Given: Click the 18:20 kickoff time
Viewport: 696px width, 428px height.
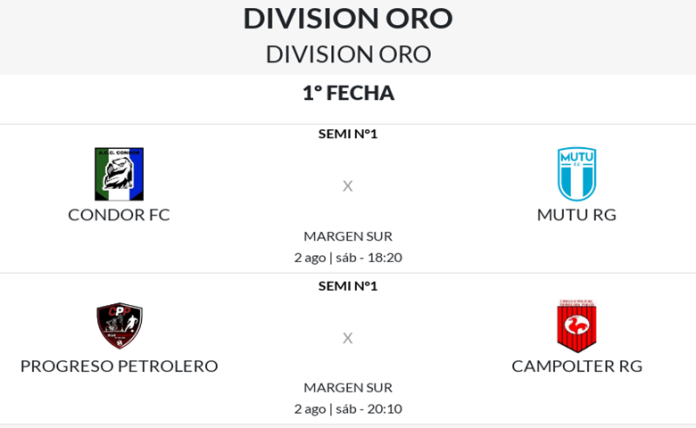Looking at the screenshot, I should [x=383, y=257].
